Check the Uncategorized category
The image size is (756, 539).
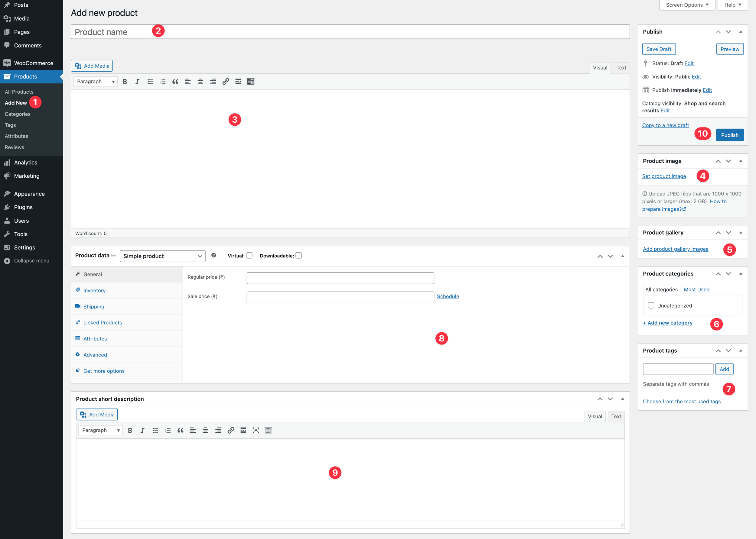coord(651,305)
